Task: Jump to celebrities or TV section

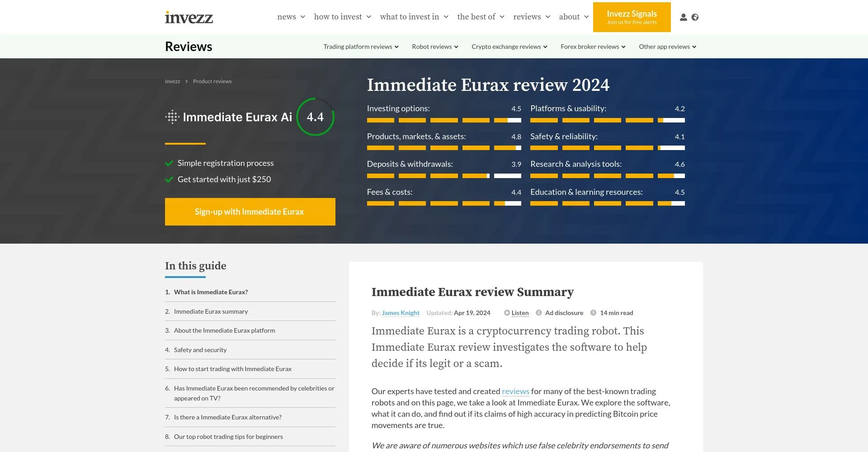Action: (x=254, y=393)
